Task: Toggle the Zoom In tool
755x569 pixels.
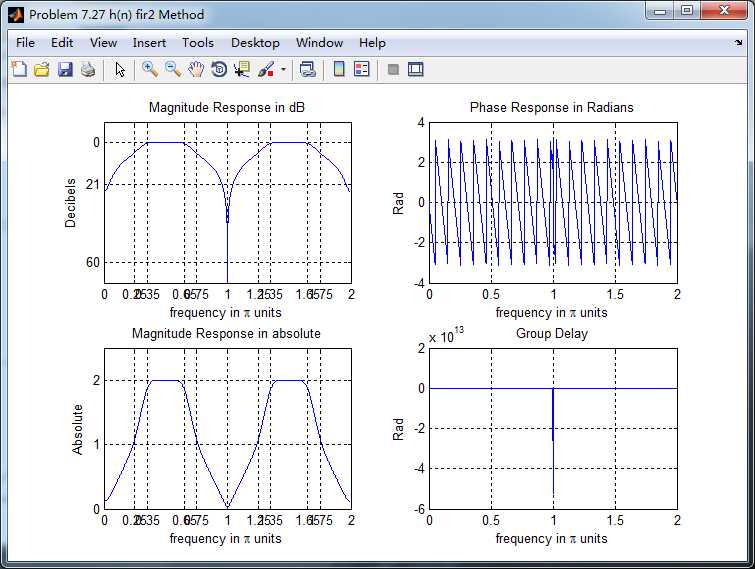Action: click(x=150, y=69)
